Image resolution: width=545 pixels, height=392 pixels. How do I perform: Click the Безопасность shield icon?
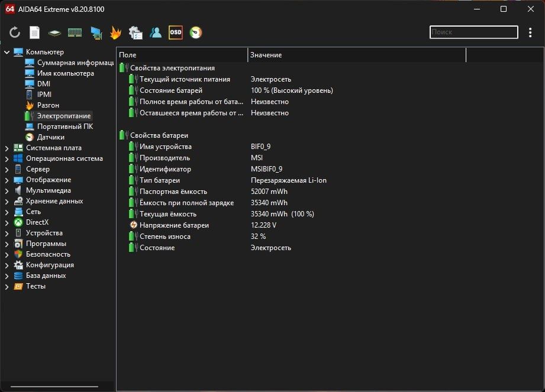click(18, 254)
